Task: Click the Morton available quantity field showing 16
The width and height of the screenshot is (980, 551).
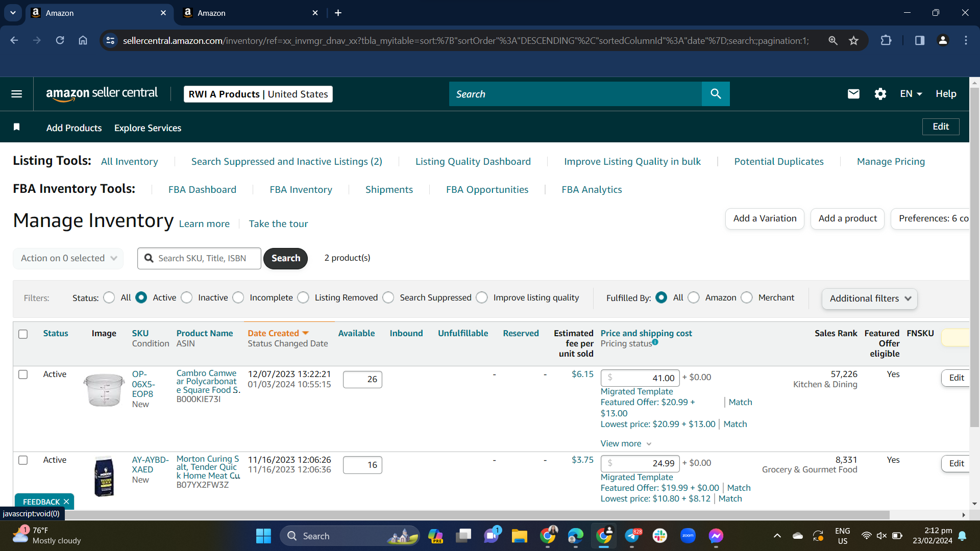Action: click(x=362, y=465)
